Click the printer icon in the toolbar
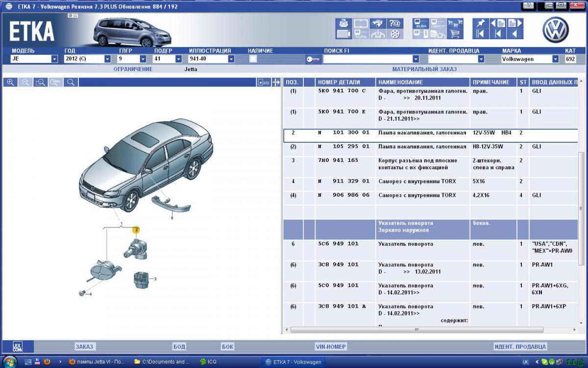The image size is (588, 368). (x=344, y=24)
